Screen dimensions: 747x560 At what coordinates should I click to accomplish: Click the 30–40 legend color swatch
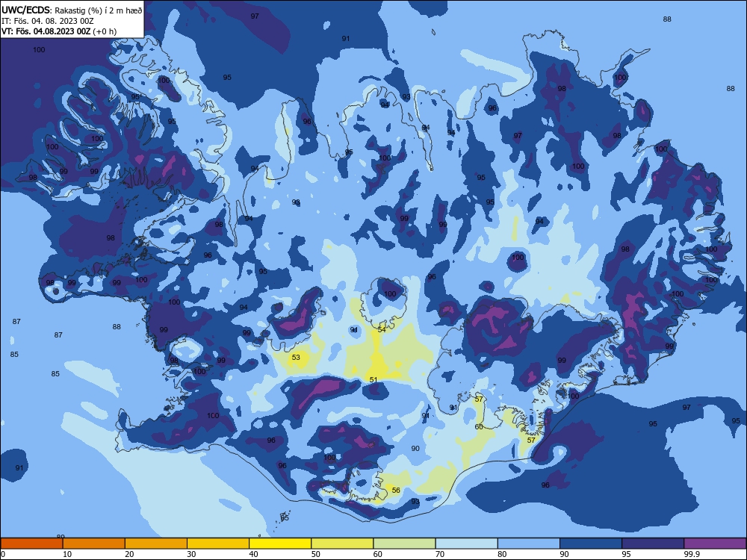coord(218,544)
